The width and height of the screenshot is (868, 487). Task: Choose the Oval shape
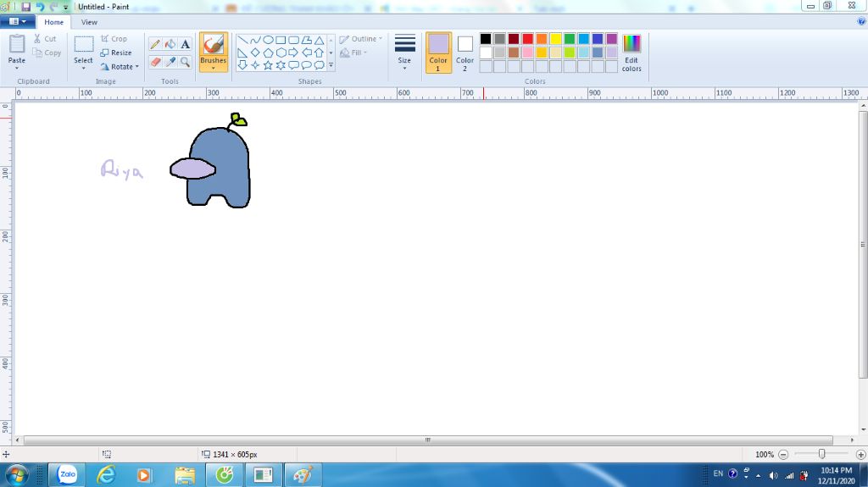click(x=268, y=40)
